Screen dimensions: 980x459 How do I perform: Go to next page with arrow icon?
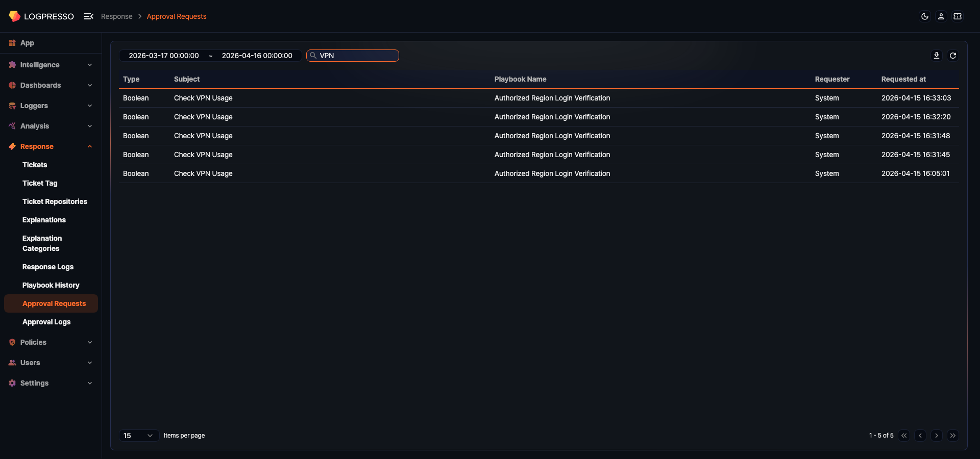pyautogui.click(x=937, y=436)
